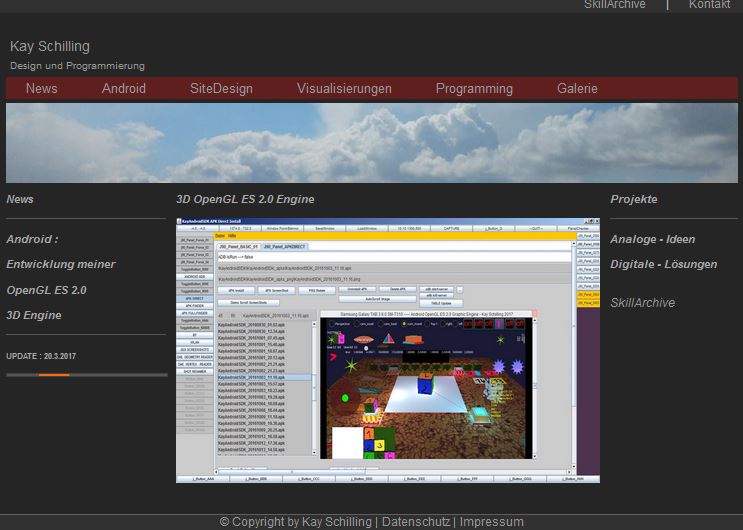Screen dimensions: 743x530
Task: Open the Visualisierungen navigation entry
Action: [344, 88]
